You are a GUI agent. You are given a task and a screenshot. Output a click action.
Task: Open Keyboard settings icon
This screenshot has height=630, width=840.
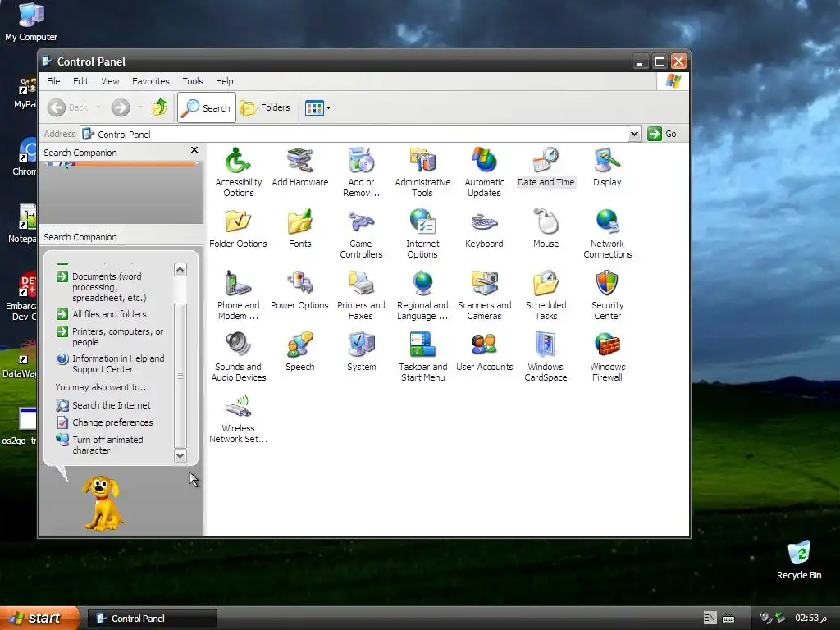pyautogui.click(x=484, y=229)
